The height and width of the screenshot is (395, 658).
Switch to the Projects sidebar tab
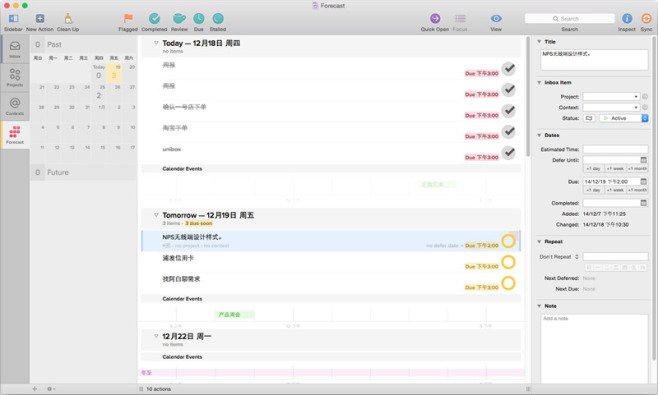point(15,78)
